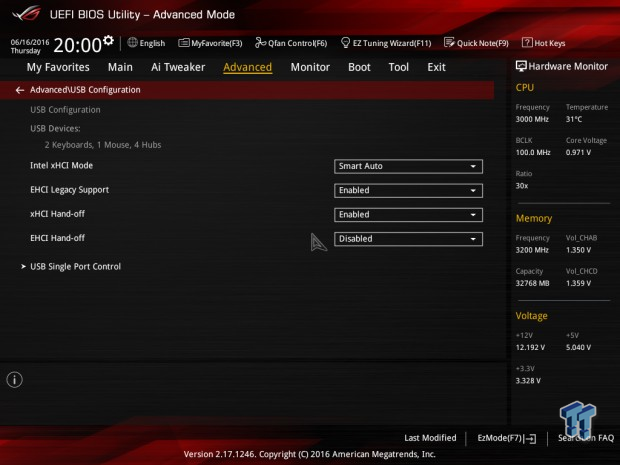Switch to Boot tab
This screenshot has height=465, width=620.
359,67
